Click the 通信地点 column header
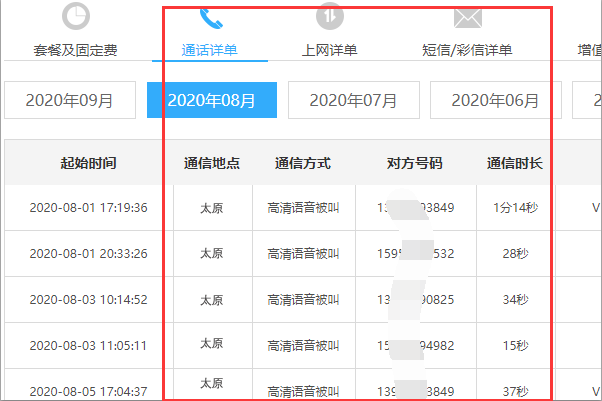Image resolution: width=602 pixels, height=401 pixels. point(211,163)
